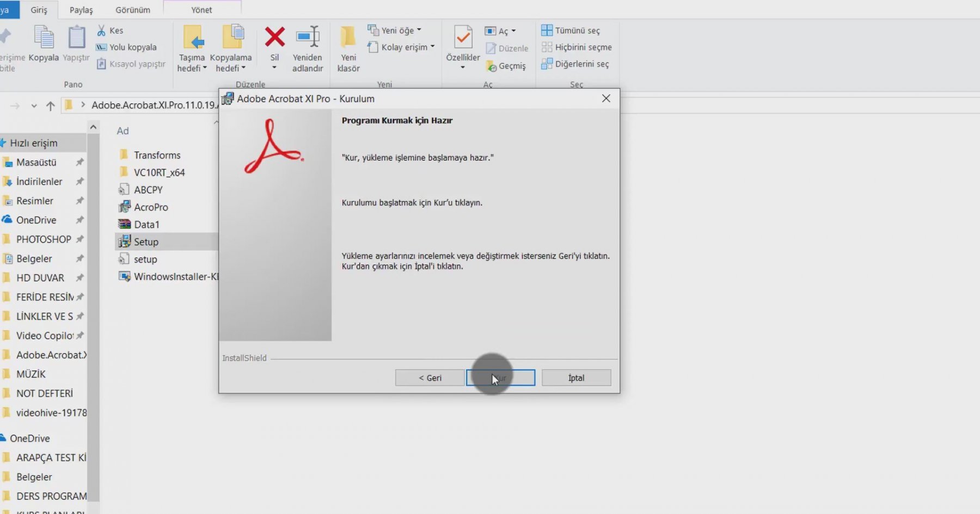Open the Kolay erişim dropdown
This screenshot has width=980, height=514.
click(x=401, y=47)
